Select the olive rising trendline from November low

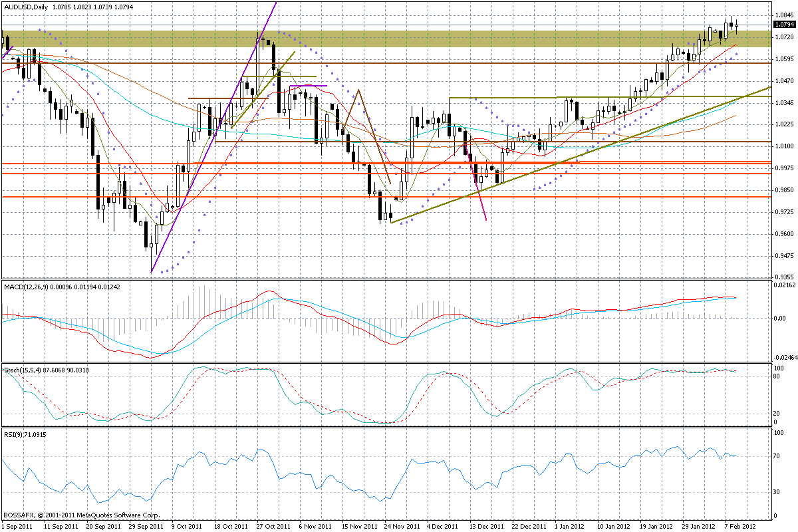581,155
